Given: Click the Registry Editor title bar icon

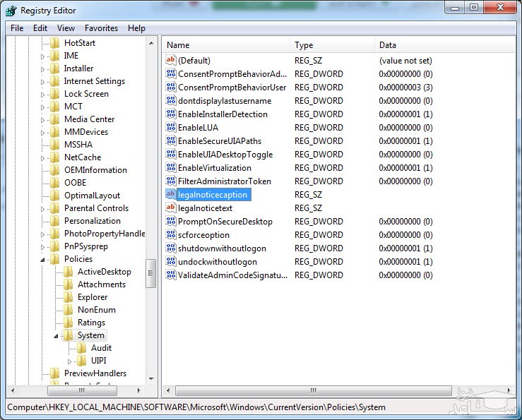Looking at the screenshot, I should pyautogui.click(x=11, y=11).
